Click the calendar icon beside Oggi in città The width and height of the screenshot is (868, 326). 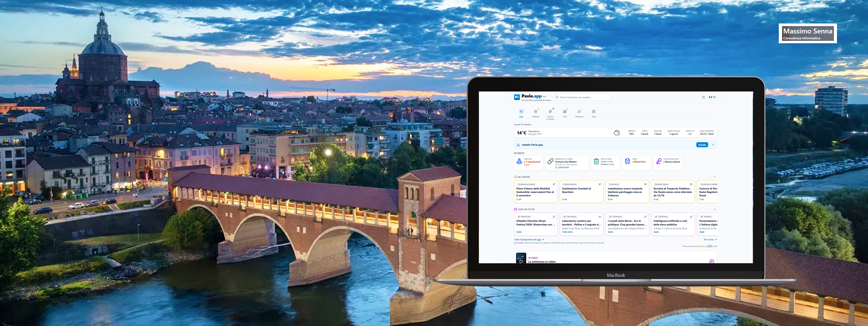(x=515, y=209)
